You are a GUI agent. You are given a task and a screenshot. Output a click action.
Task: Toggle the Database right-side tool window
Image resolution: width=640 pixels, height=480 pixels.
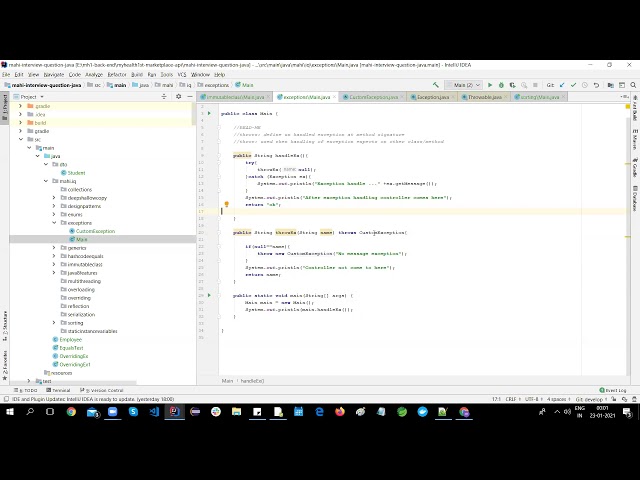click(x=635, y=198)
